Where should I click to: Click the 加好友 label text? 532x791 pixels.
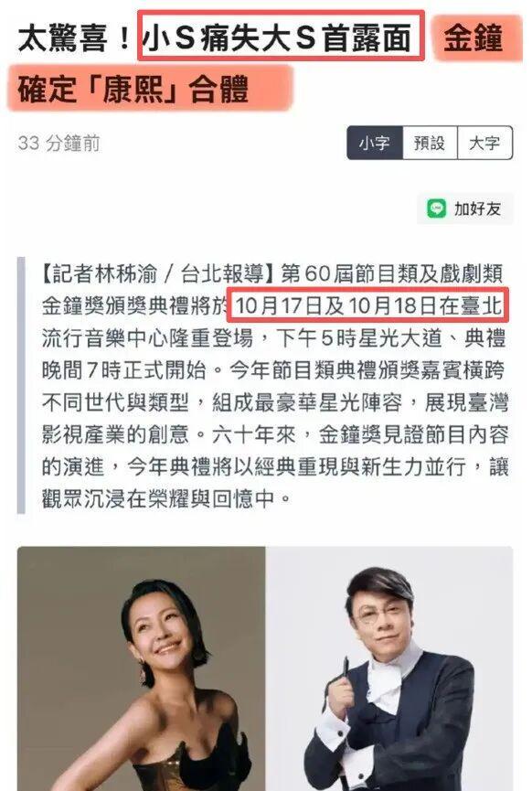[x=477, y=208]
